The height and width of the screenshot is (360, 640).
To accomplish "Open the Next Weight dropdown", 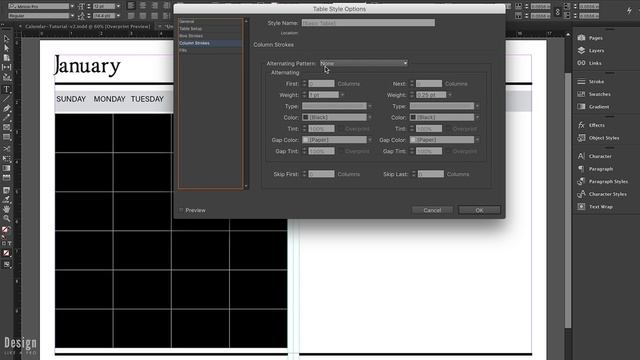I will click(x=450, y=95).
